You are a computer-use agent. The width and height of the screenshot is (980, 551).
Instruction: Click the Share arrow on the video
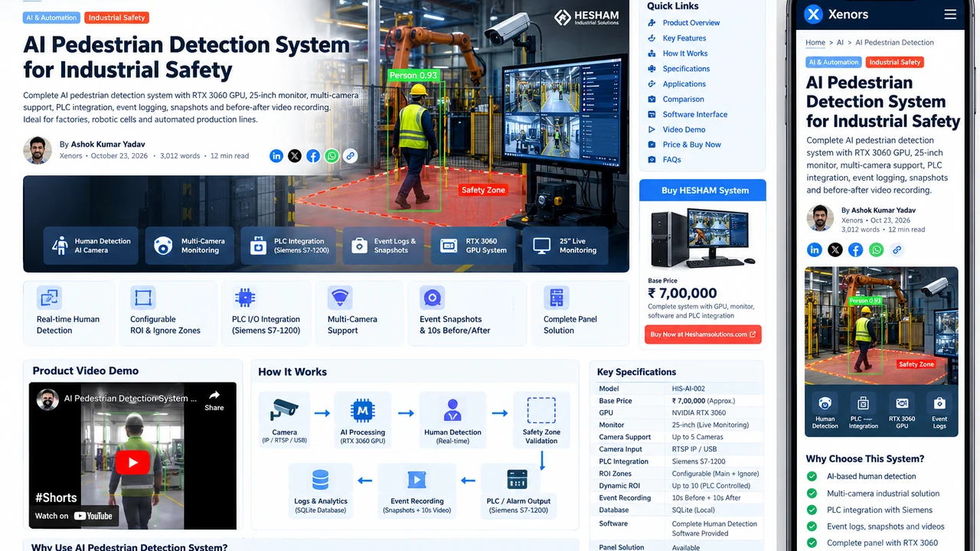pos(214,401)
